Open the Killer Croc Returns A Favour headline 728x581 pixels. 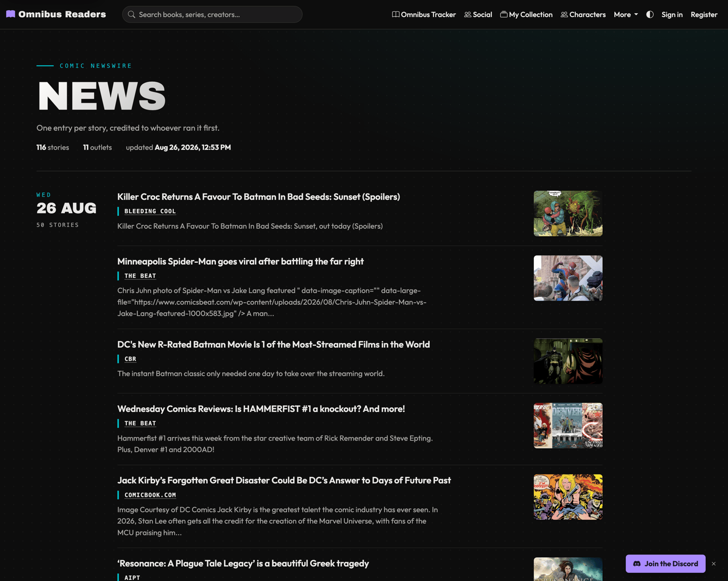click(x=258, y=197)
